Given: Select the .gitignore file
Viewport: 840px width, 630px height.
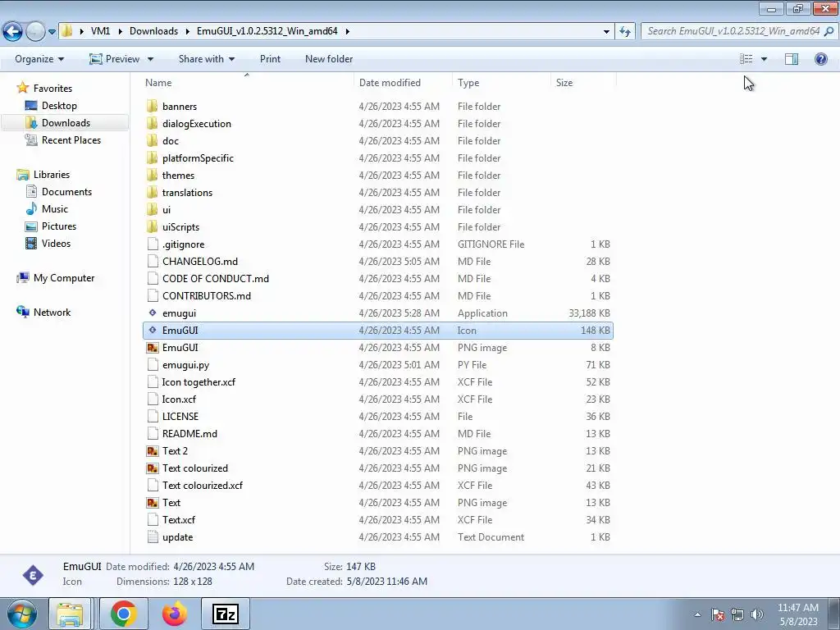Looking at the screenshot, I should pos(377,244).
